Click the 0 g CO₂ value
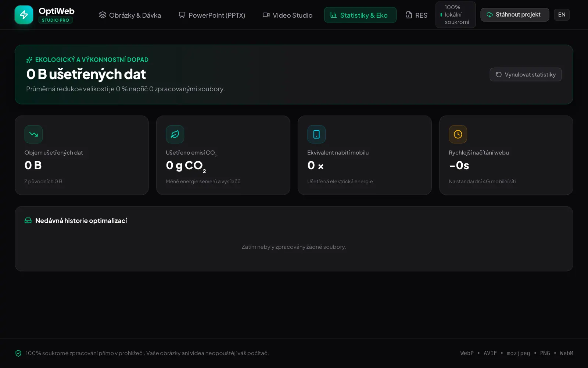 pyautogui.click(x=186, y=166)
